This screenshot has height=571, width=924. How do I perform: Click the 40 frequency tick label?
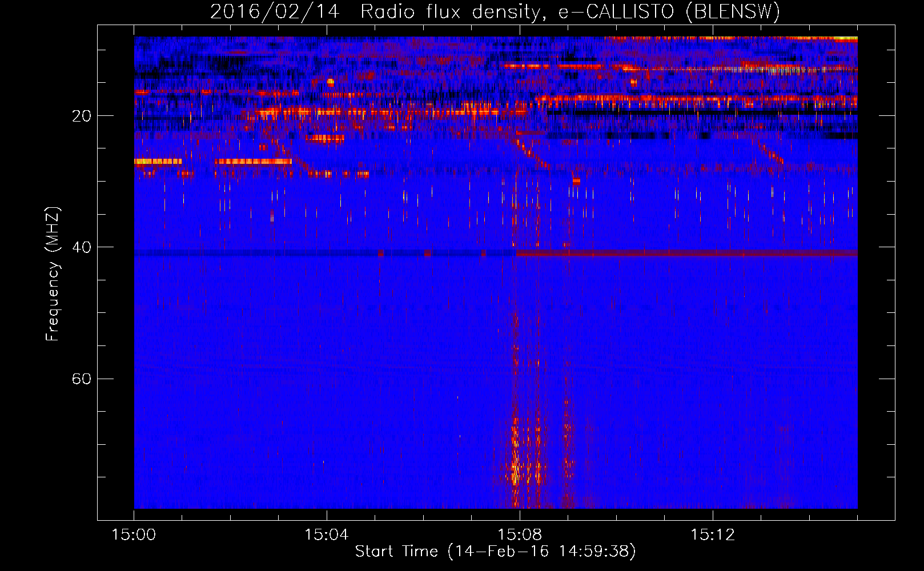[x=82, y=247]
